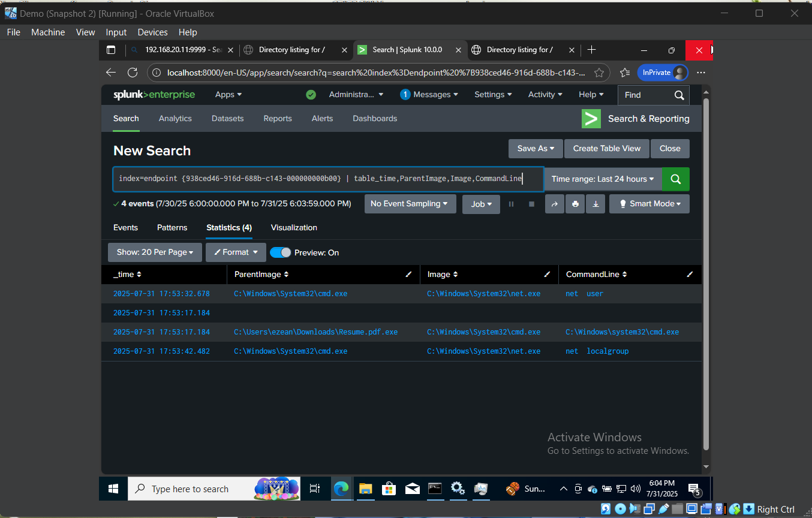
Task: Open the No Event Sampling dropdown
Action: click(410, 204)
